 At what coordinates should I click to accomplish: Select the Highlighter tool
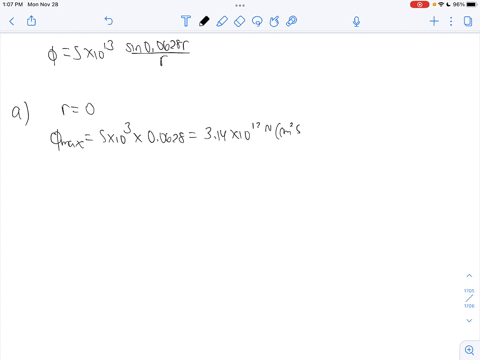pyautogui.click(x=222, y=21)
